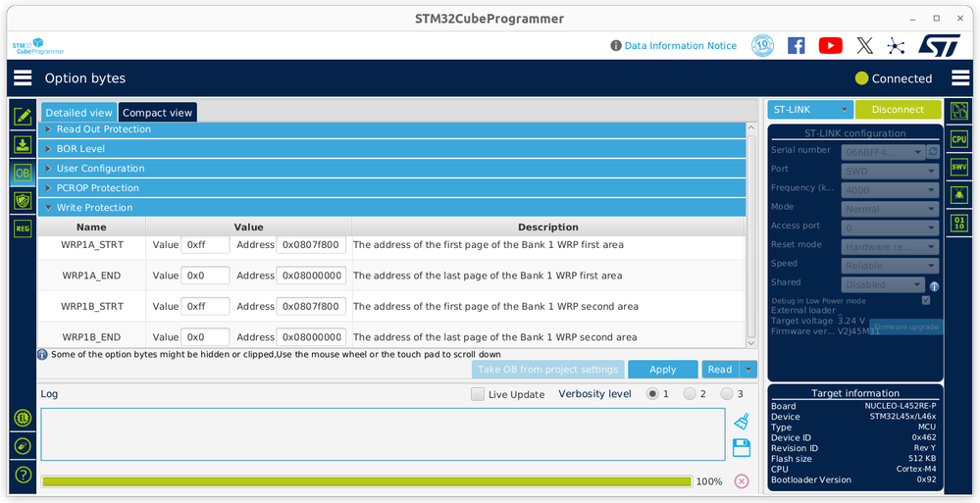This screenshot has width=980, height=503.
Task: Click the 100% progress bar
Action: 367,481
